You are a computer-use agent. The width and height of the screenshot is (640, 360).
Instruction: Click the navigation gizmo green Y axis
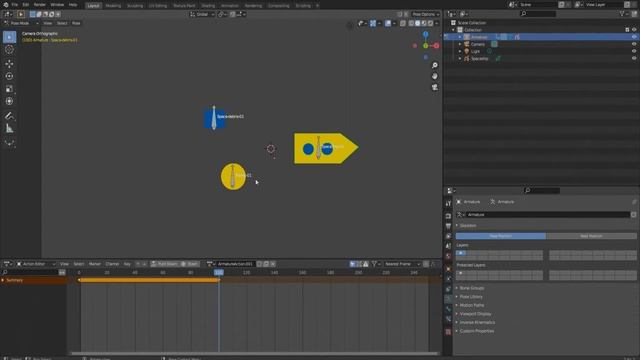(x=425, y=46)
